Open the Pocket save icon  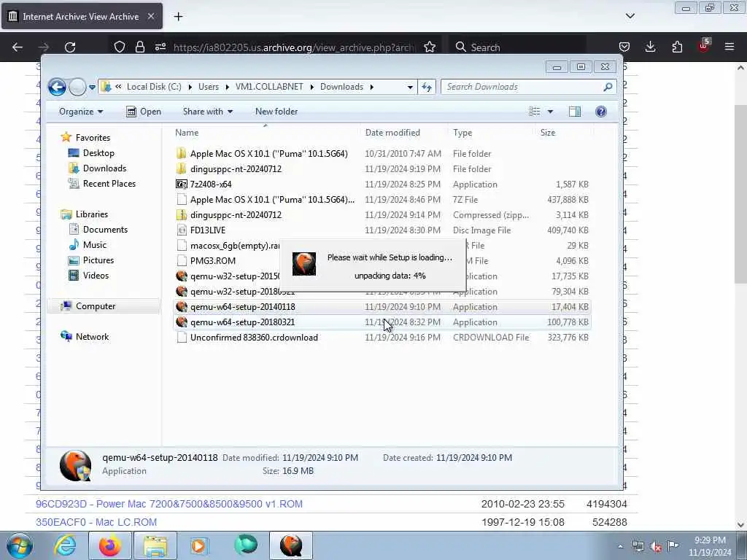[x=624, y=47]
